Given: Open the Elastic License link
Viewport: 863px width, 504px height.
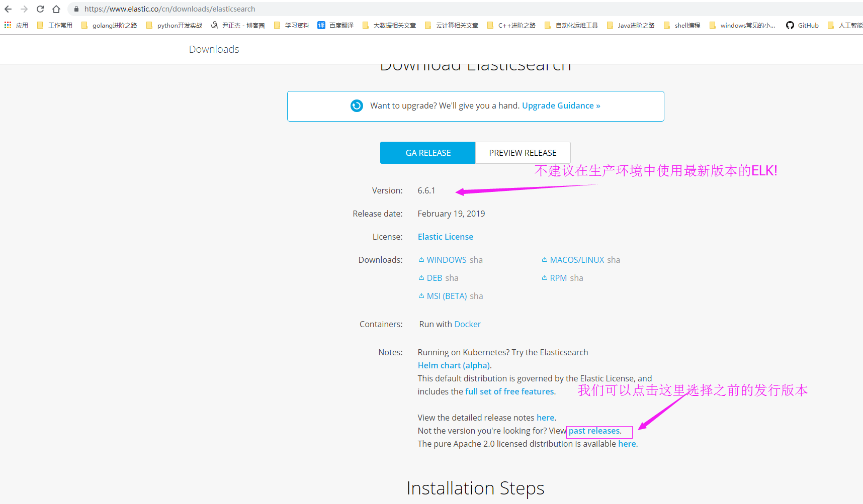Looking at the screenshot, I should point(446,237).
